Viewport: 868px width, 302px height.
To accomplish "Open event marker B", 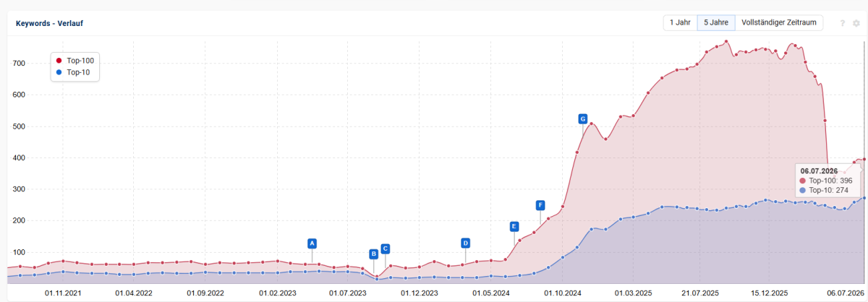I will pos(373,254).
